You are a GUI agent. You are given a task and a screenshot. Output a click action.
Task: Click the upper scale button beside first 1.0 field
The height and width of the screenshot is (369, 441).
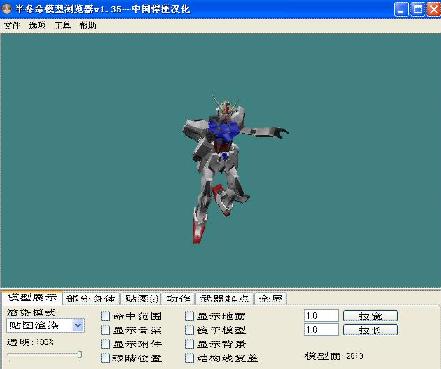[370, 316]
